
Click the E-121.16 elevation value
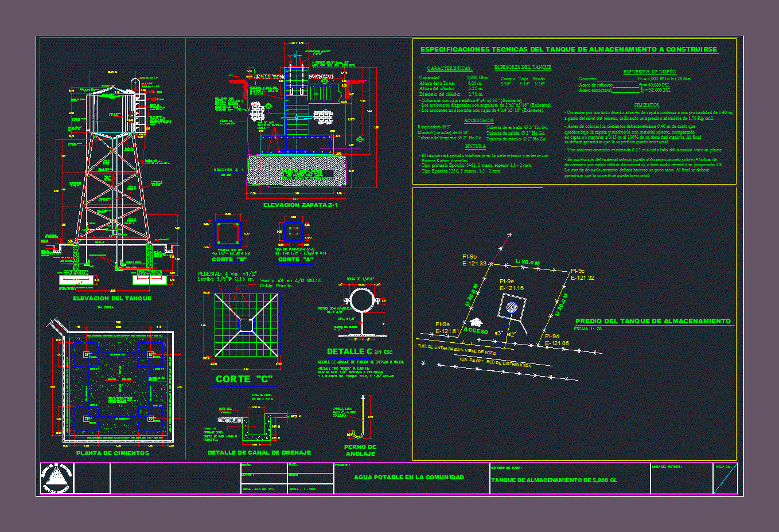coord(512,288)
